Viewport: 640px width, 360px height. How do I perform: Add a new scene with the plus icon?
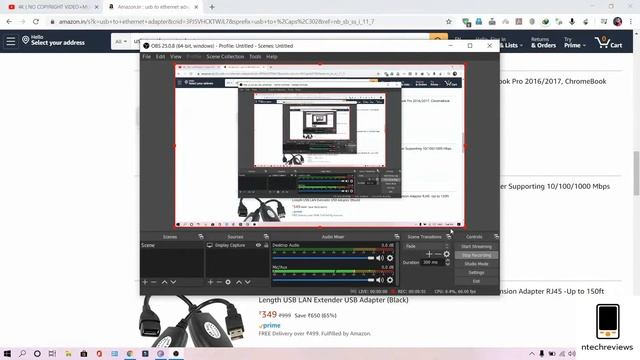pyautogui.click(x=145, y=282)
